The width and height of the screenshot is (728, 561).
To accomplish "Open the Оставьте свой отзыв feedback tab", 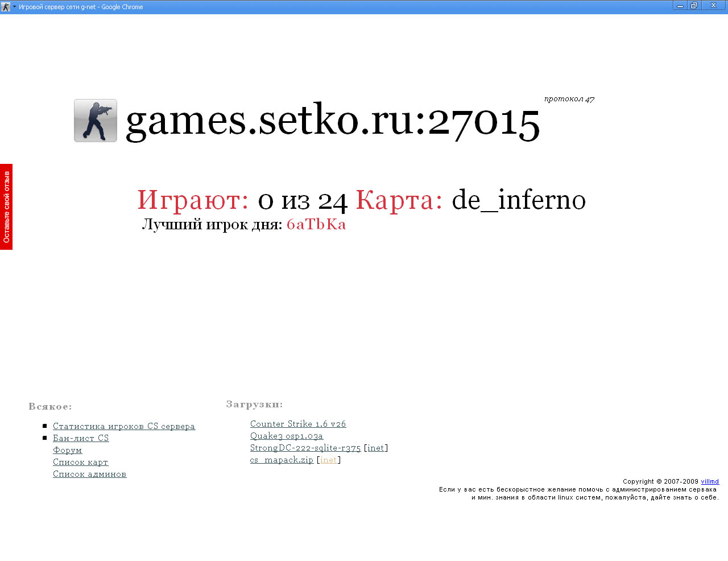I will tap(6, 207).
